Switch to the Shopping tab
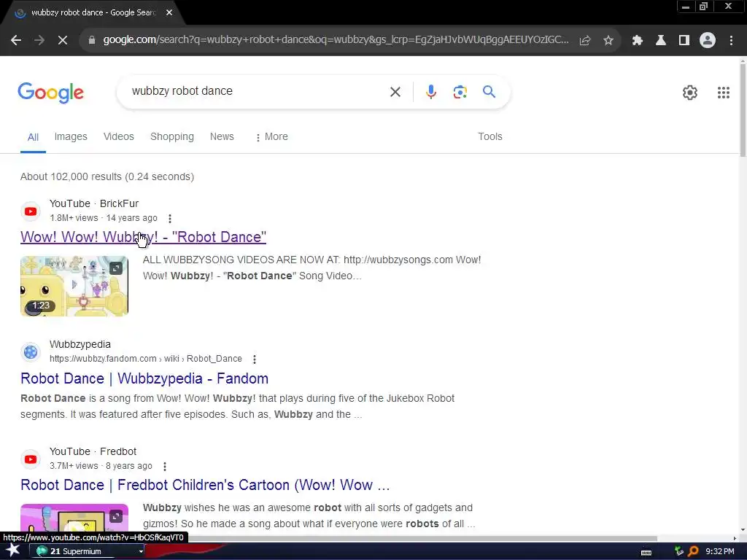The image size is (747, 560). click(x=172, y=136)
